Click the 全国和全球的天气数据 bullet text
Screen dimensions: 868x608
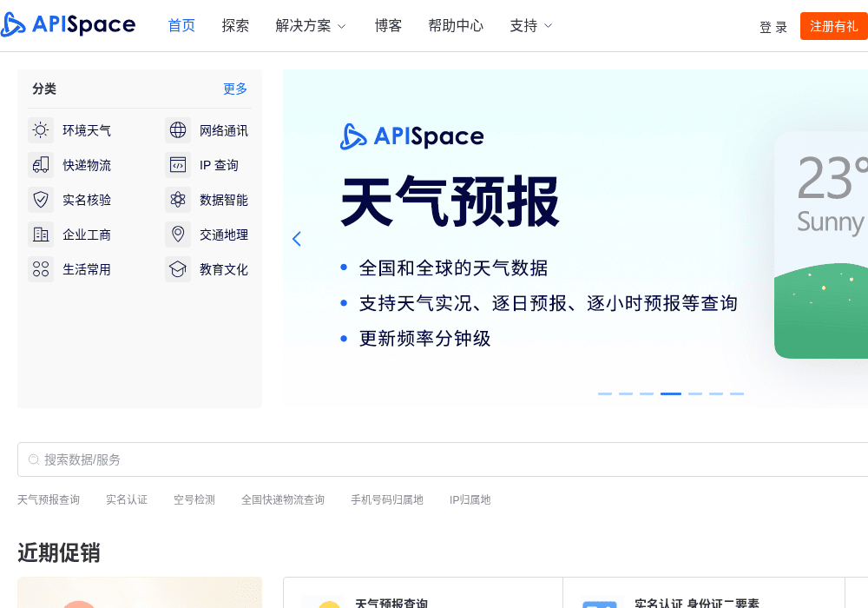tap(453, 268)
